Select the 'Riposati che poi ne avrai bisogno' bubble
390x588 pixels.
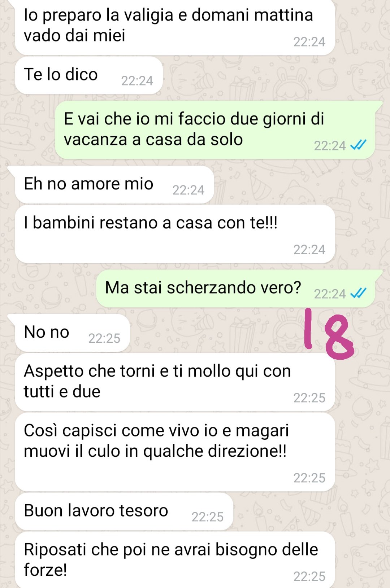175,560
